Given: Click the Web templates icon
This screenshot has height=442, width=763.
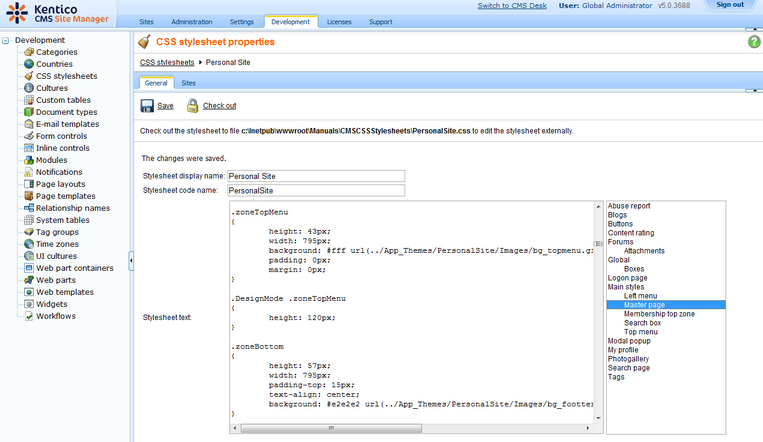Looking at the screenshot, I should [x=29, y=292].
